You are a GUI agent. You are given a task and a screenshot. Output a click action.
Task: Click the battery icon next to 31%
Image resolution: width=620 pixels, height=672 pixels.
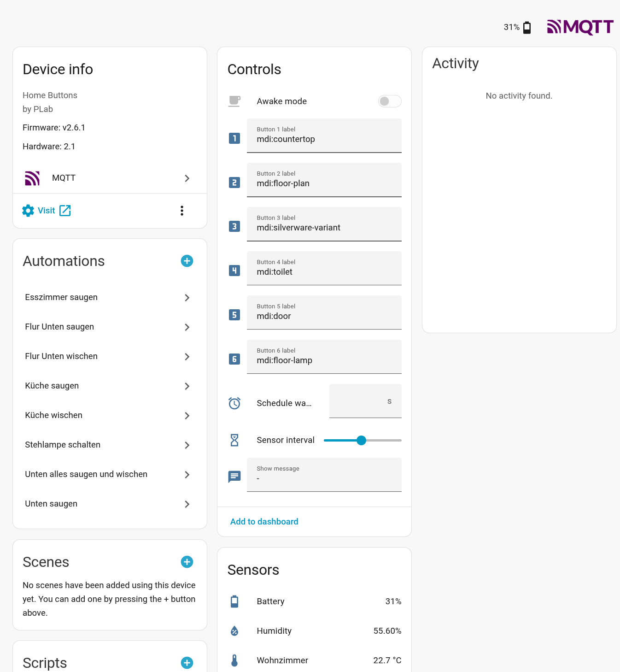pyautogui.click(x=527, y=28)
